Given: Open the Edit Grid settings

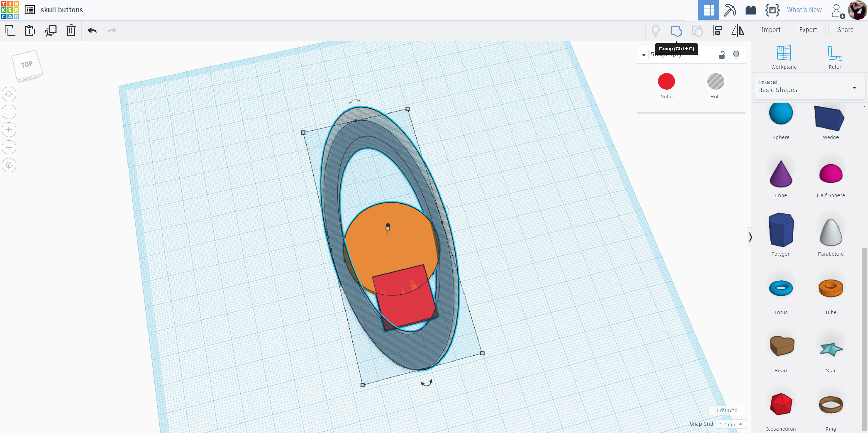Looking at the screenshot, I should tap(727, 410).
